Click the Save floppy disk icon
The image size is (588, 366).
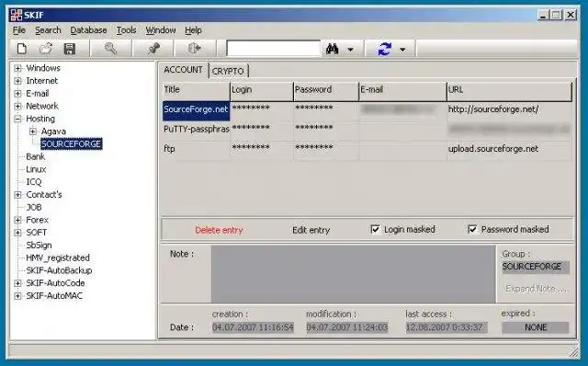(70, 49)
